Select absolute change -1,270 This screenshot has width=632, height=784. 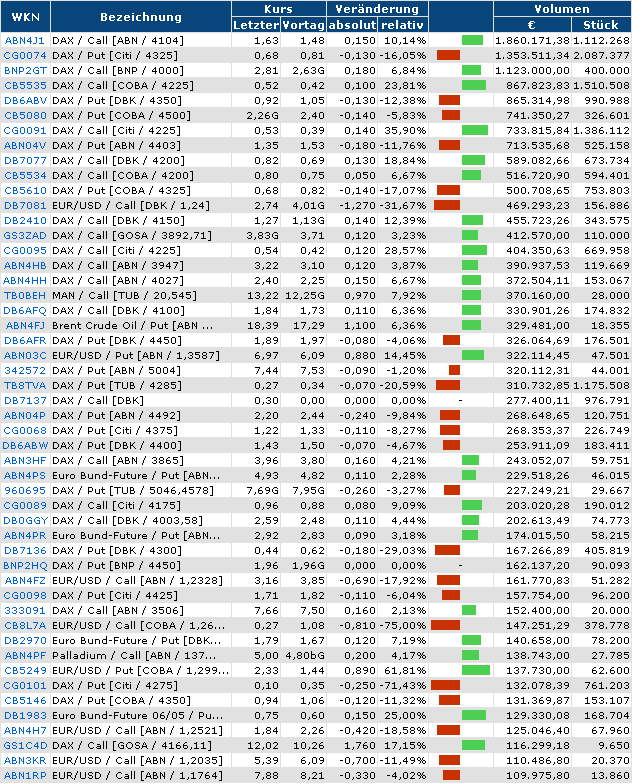point(357,206)
